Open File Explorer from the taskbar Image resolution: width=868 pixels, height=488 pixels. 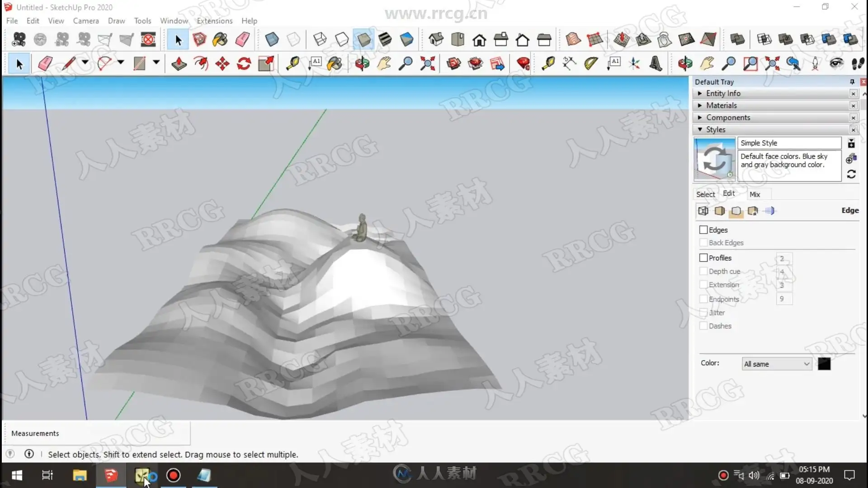(80, 475)
